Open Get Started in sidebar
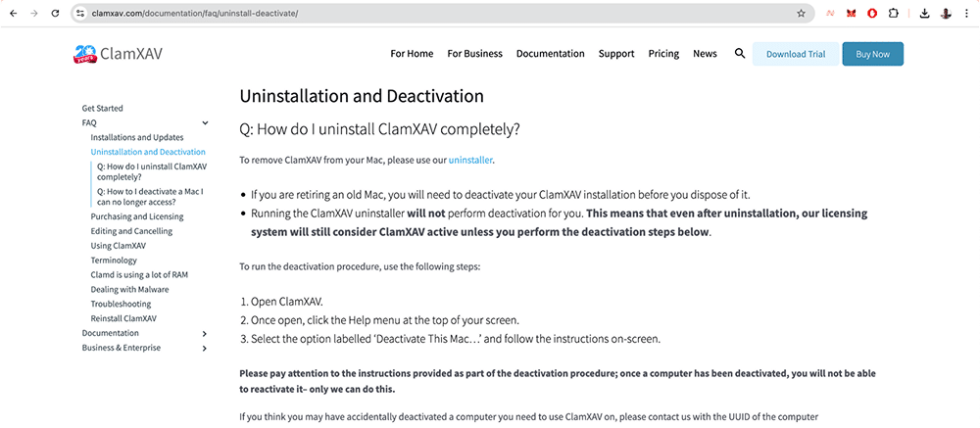Viewport: 980px width, 428px height. point(103,108)
